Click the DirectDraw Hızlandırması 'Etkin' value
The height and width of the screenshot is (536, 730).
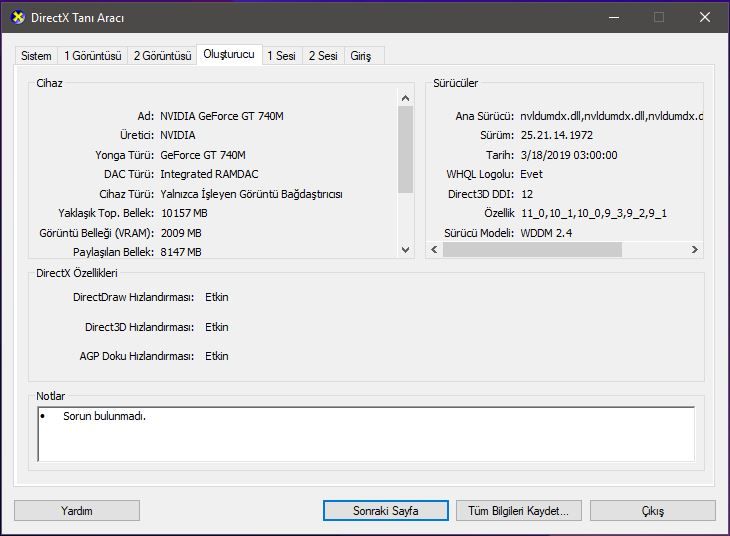click(216, 297)
